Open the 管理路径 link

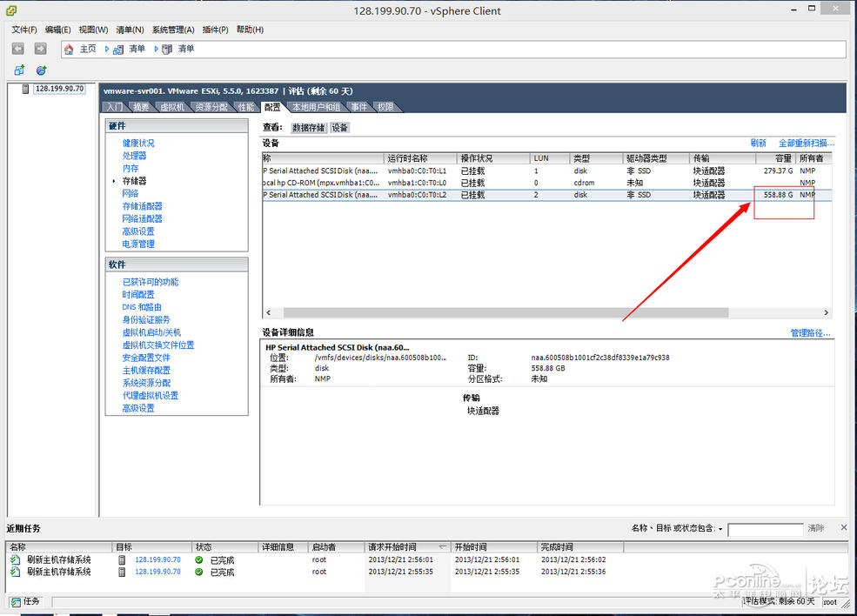click(x=810, y=333)
